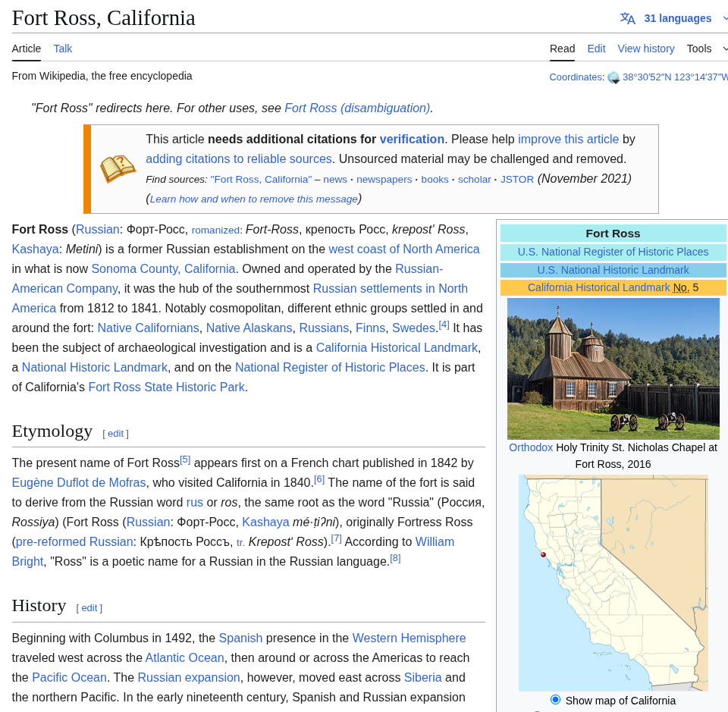The image size is (728, 712).
Task: Follow the verification link
Action: 412,140
